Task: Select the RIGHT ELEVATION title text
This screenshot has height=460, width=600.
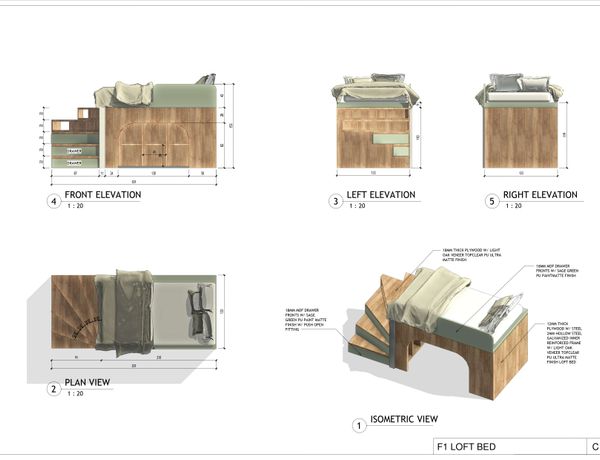Action: click(x=540, y=195)
